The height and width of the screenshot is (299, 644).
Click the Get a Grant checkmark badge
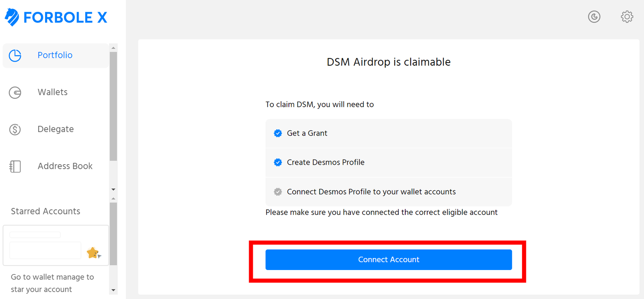coord(278,133)
